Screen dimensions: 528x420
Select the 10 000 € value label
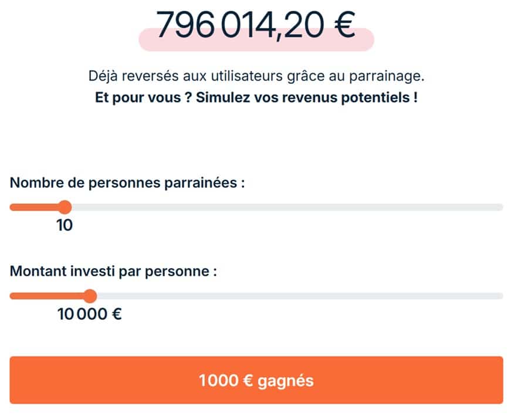[88, 314]
